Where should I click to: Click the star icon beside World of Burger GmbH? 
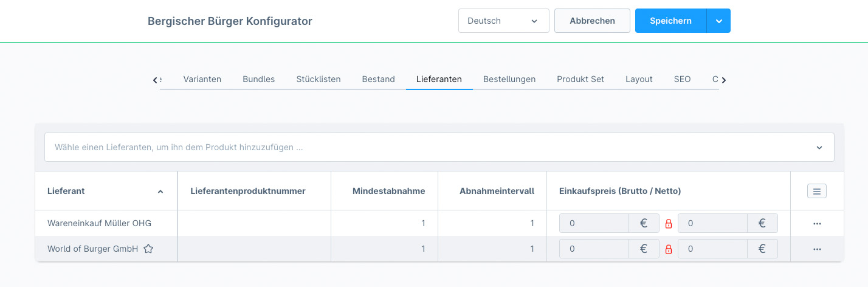(148, 249)
